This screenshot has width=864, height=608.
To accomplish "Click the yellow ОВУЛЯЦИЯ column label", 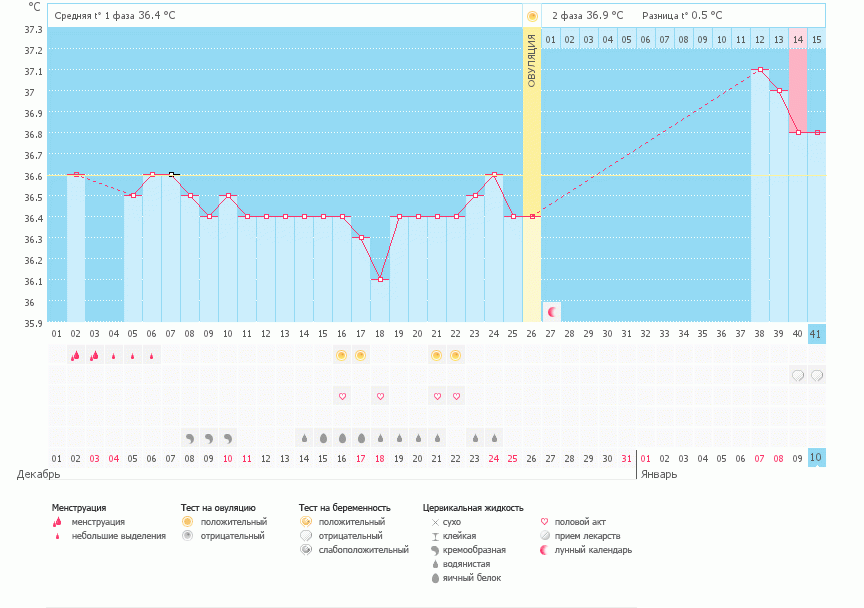I will [532, 60].
